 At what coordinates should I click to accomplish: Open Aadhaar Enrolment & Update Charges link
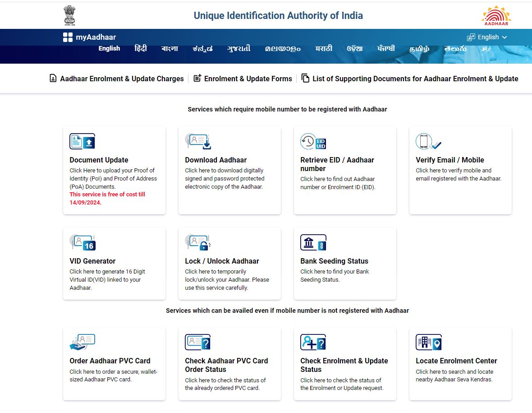pyautogui.click(x=117, y=79)
